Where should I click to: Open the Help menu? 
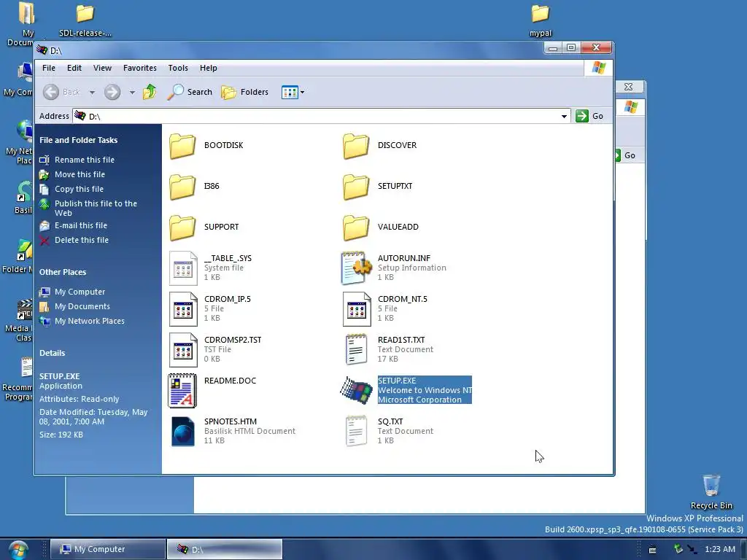(208, 68)
